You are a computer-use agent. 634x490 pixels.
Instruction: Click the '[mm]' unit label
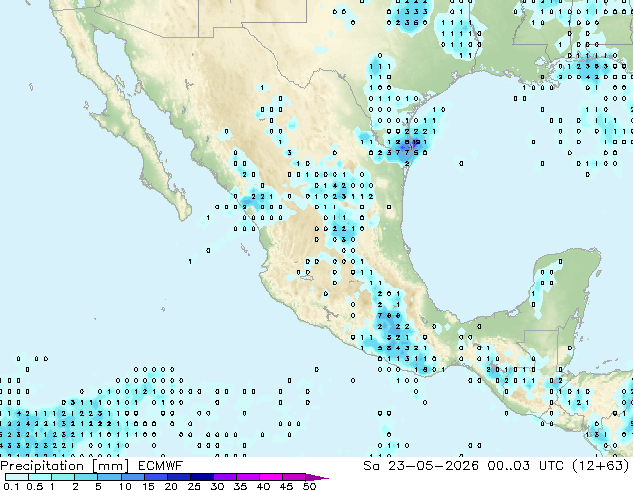tap(111, 466)
